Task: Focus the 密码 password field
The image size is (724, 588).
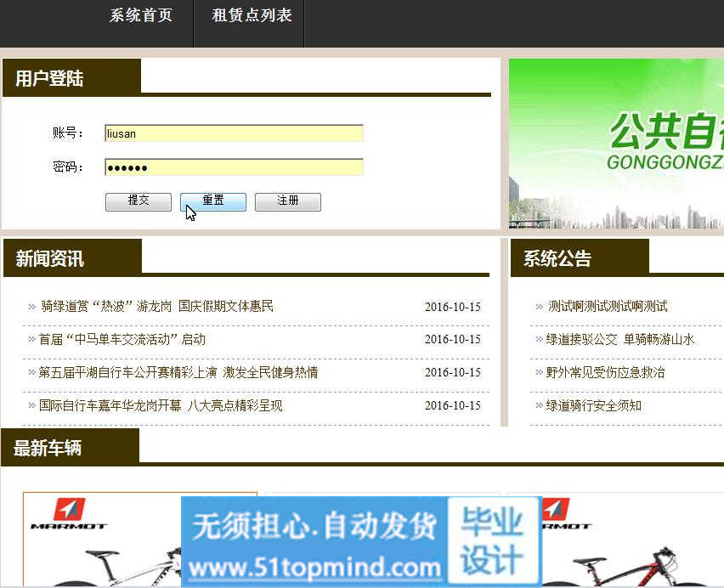Action: pos(234,167)
